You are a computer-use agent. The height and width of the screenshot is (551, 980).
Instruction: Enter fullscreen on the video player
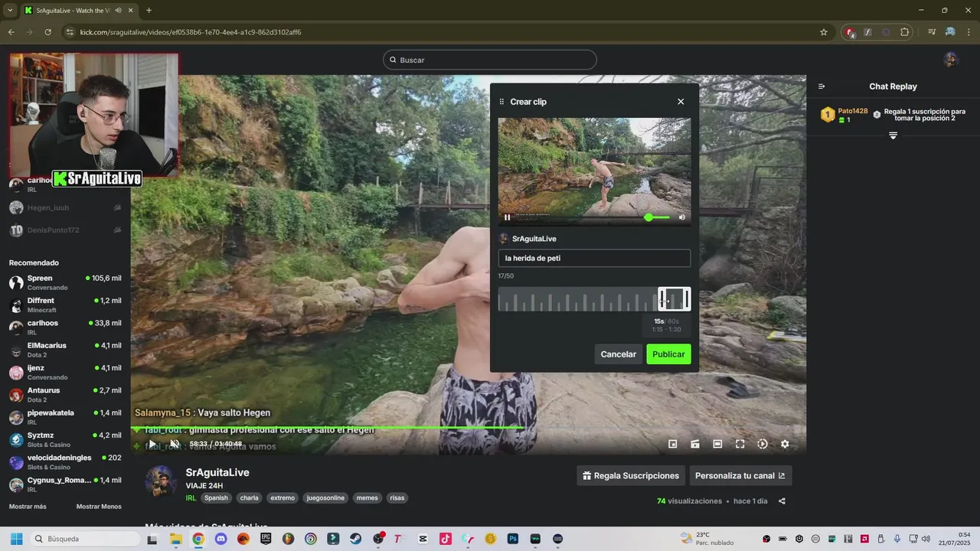click(x=740, y=444)
